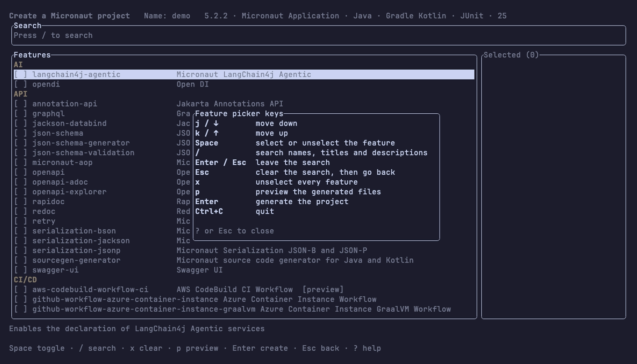
Task: Check the aws-codebuild-workflow-ci checkbox
Action: coord(20,289)
